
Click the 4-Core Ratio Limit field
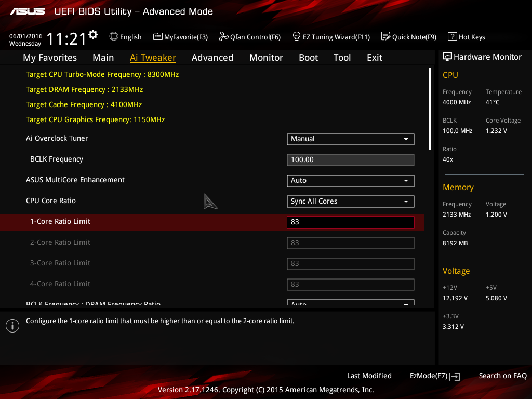[351, 284]
